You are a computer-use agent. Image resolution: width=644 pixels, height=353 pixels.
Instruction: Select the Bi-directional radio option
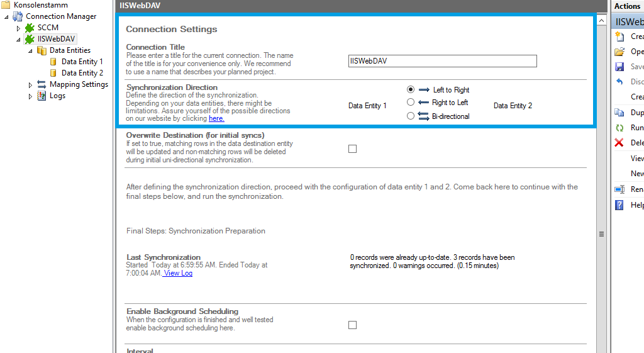(x=411, y=116)
